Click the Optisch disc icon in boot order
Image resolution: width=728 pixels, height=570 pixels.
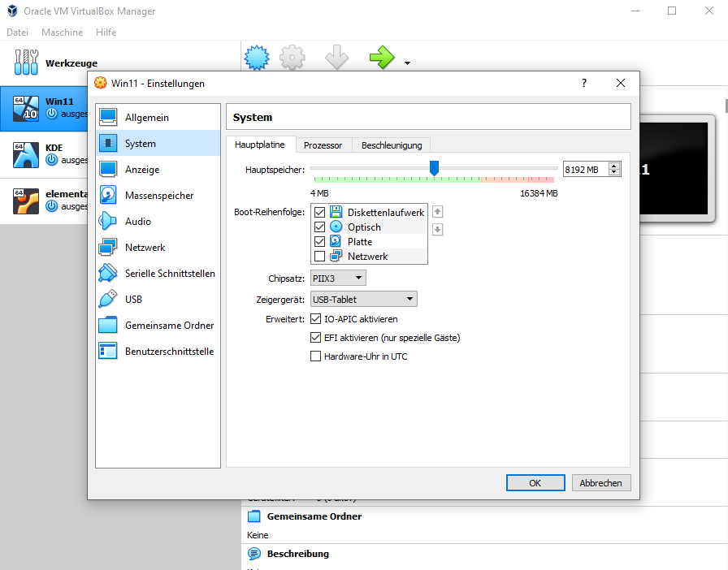(336, 227)
